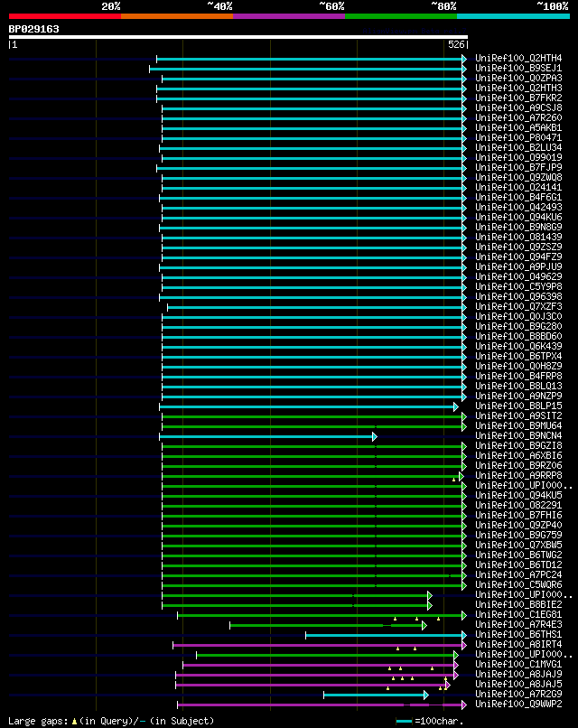
Task: Open the UniRef100_B7FKR2 hit label
Action: [518, 98]
